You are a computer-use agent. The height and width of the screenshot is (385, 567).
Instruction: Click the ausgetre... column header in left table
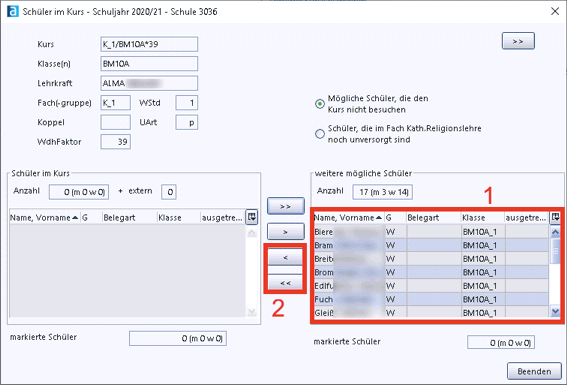tap(223, 218)
